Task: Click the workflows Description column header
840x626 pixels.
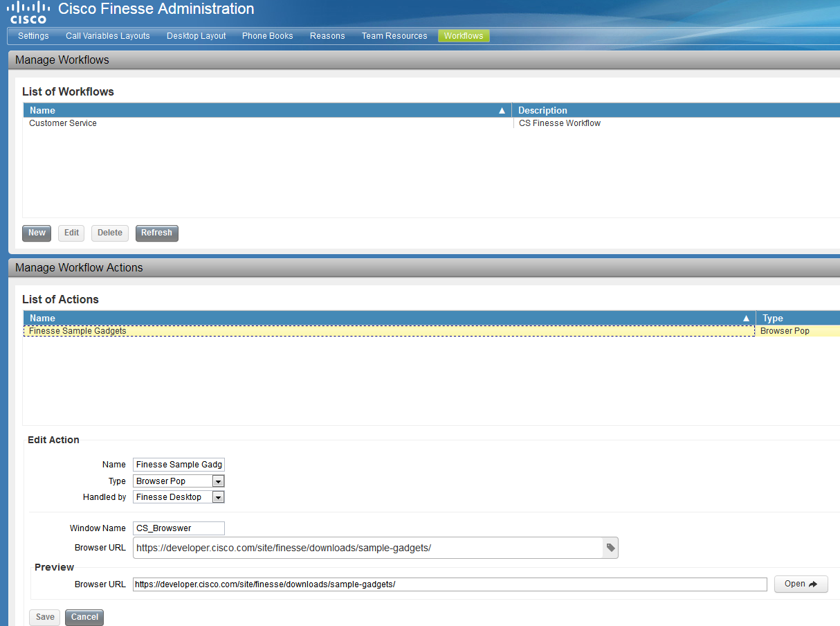Action: [675, 110]
